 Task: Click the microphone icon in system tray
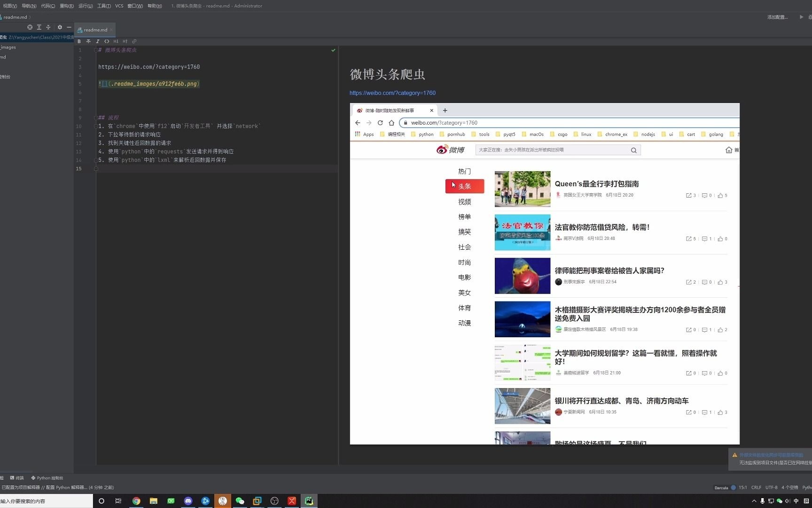tap(762, 501)
